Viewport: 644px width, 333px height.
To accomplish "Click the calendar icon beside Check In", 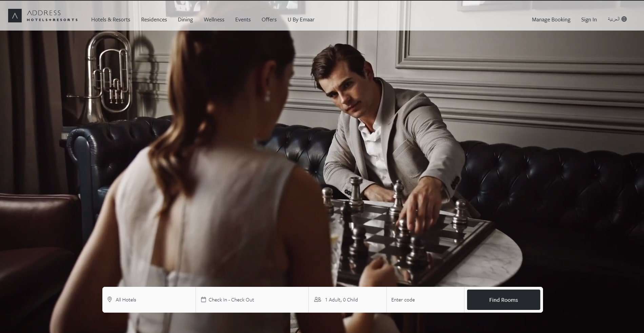I will (x=203, y=299).
